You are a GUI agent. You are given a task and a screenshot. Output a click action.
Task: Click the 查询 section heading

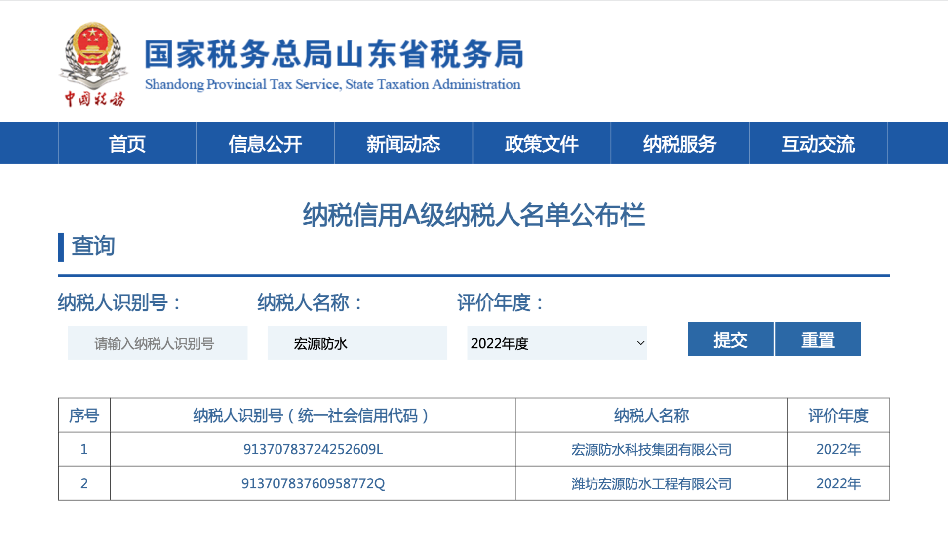[x=93, y=246]
